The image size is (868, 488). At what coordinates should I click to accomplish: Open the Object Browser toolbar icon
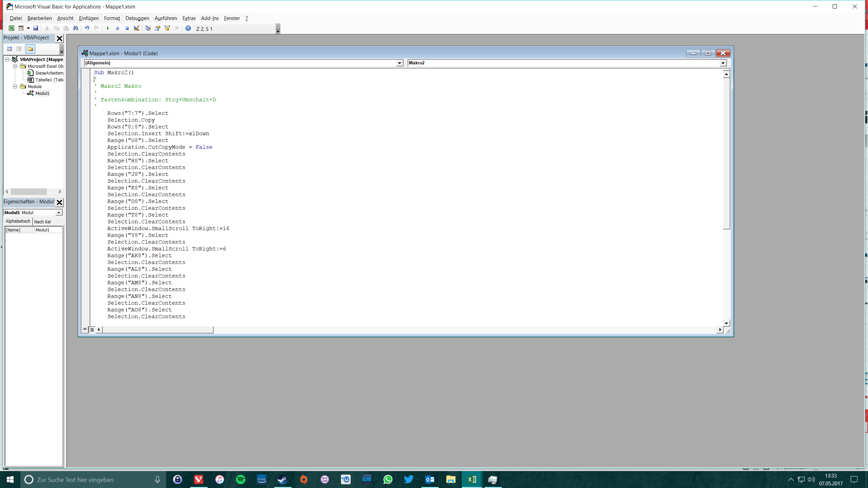tap(167, 28)
